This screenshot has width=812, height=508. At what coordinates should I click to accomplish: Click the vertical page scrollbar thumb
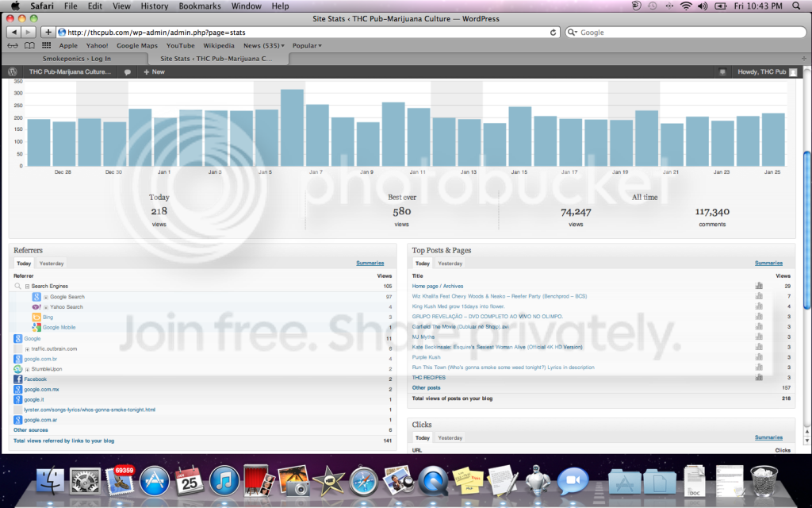pyautogui.click(x=806, y=229)
